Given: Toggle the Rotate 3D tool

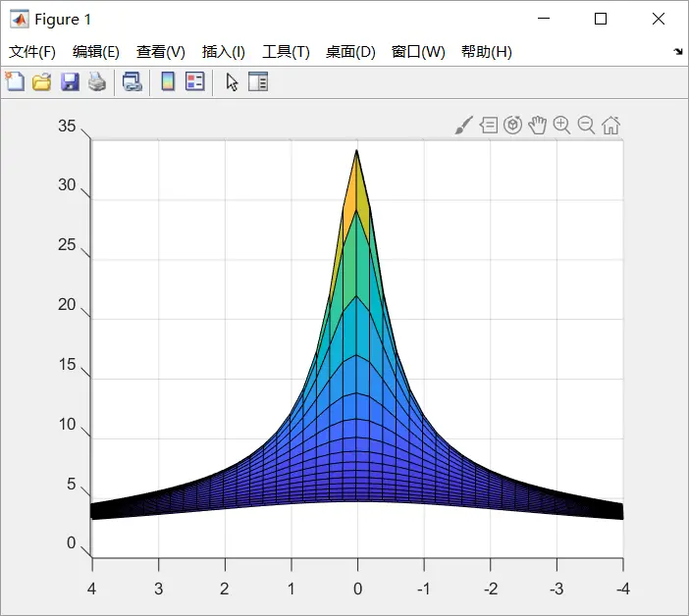Looking at the screenshot, I should [512, 126].
